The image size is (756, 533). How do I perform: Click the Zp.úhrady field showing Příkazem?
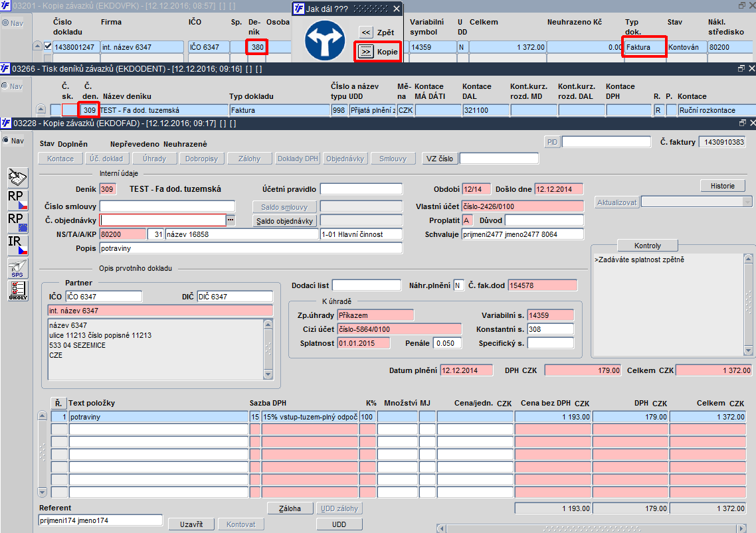click(375, 315)
